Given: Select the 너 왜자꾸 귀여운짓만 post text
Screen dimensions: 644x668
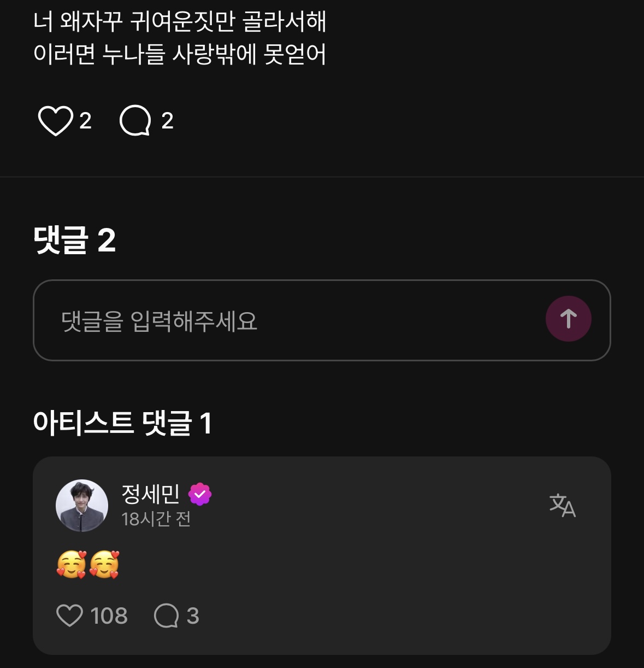Looking at the screenshot, I should coord(180,22).
